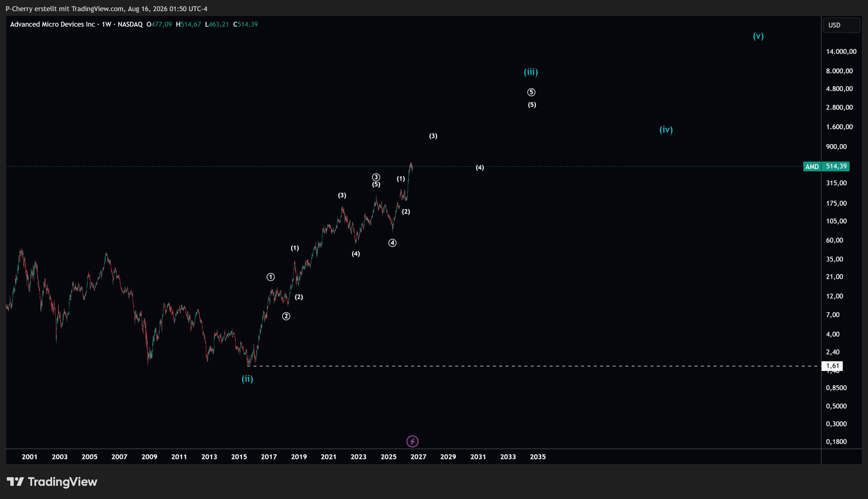868x499 pixels.
Task: Click the 14.000,00 price axis label
Action: [x=841, y=52]
